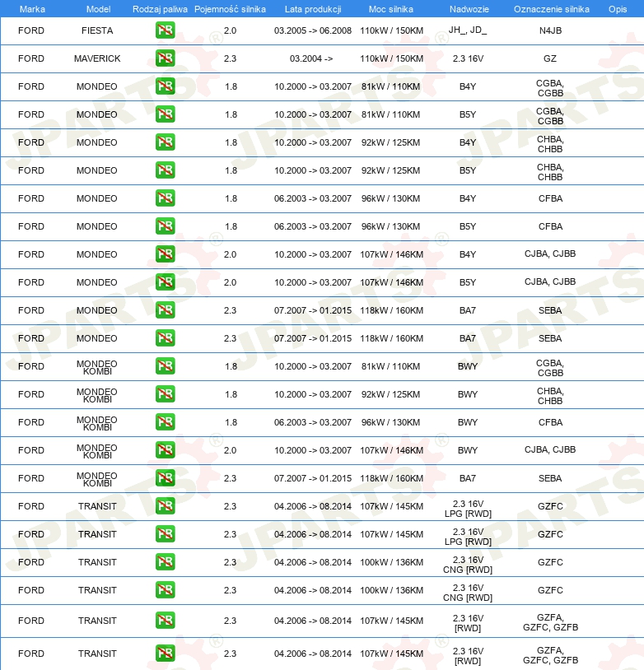Click the Lata produkcji column header
Image resolution: width=644 pixels, height=670 pixels.
pyautogui.click(x=313, y=9)
